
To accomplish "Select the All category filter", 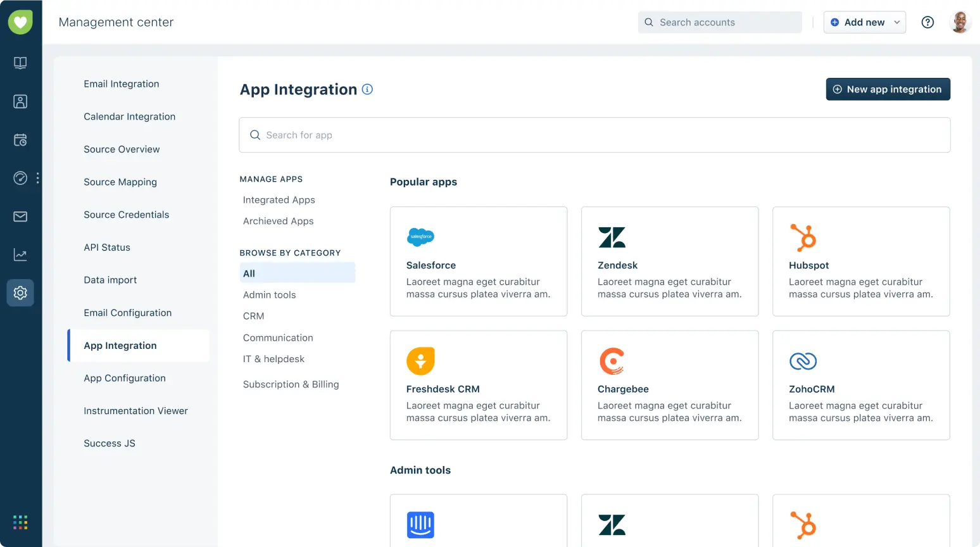I will click(298, 273).
